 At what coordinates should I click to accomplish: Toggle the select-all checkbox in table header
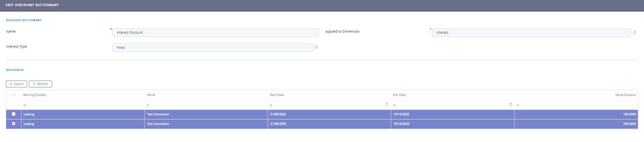click(14, 95)
